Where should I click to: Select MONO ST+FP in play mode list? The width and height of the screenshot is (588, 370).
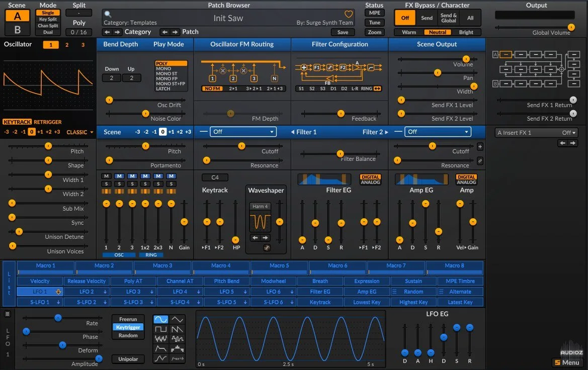(x=171, y=83)
